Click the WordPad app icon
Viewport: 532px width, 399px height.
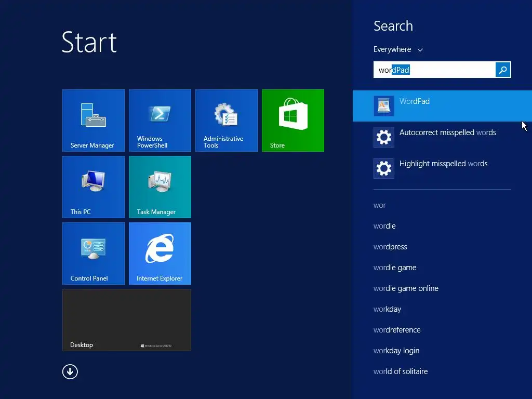[x=384, y=106]
